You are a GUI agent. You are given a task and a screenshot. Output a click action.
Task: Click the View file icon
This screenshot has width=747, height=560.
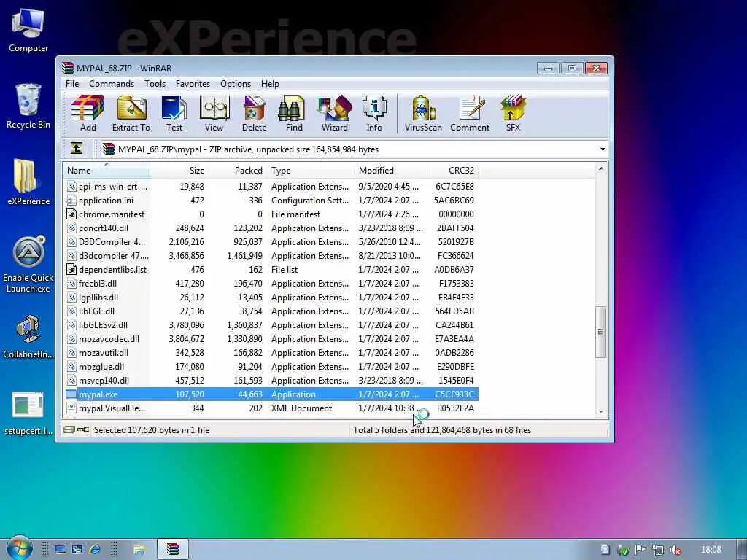(x=214, y=113)
